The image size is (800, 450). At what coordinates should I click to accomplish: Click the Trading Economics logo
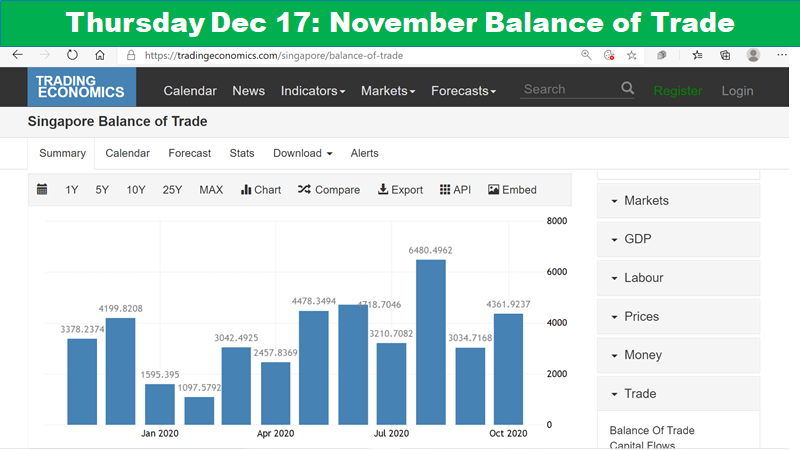click(82, 87)
